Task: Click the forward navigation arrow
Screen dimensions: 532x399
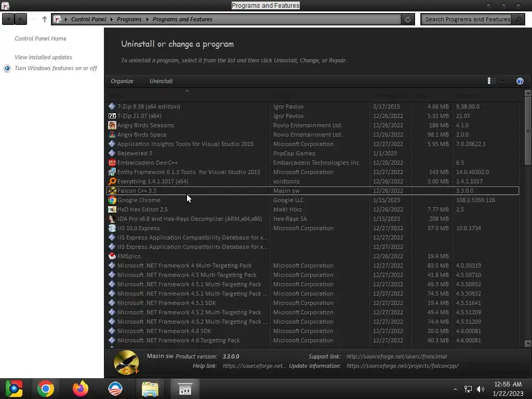Action: (21, 19)
